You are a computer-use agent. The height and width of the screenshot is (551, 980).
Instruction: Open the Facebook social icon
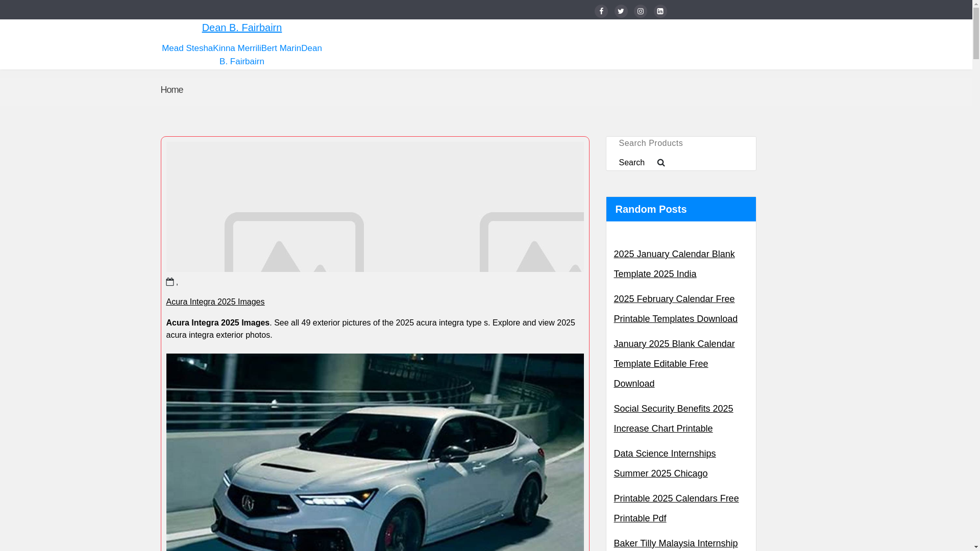pos(601,11)
